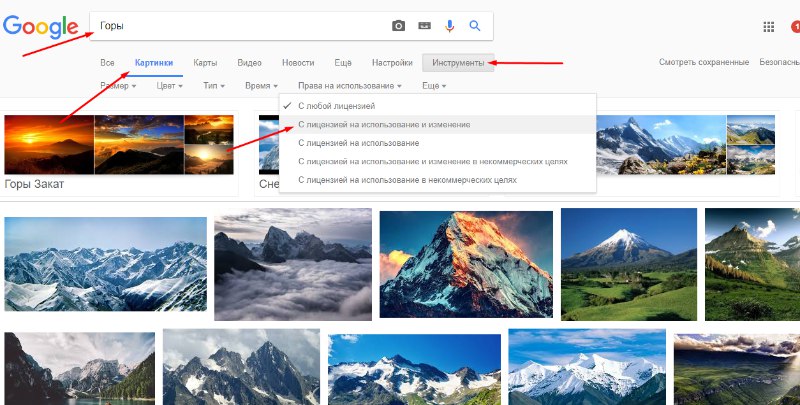This screenshot has height=405, width=800.
Task: Open the 'Время' filter dropdown
Action: [260, 87]
